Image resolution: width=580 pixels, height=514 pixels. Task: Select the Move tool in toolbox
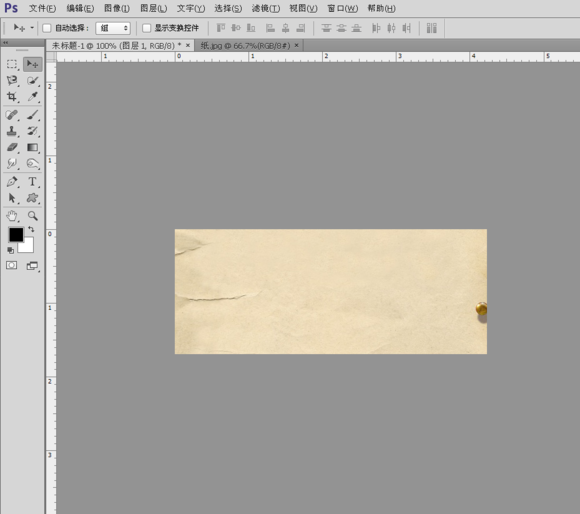[33, 64]
